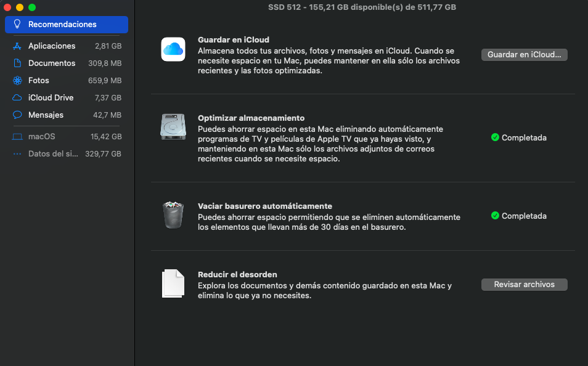
Task: Click the ellipsis icon beside Datos del si...
Action: [17, 154]
